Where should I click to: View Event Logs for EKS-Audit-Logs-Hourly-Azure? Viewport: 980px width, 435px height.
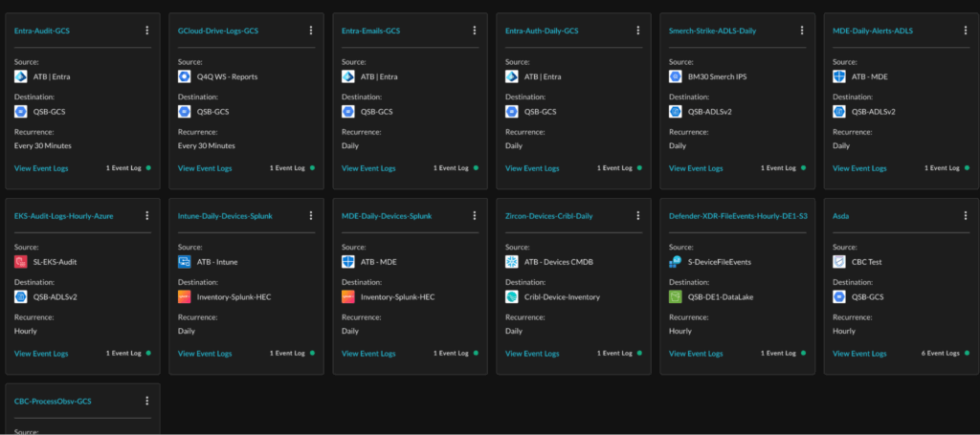41,354
